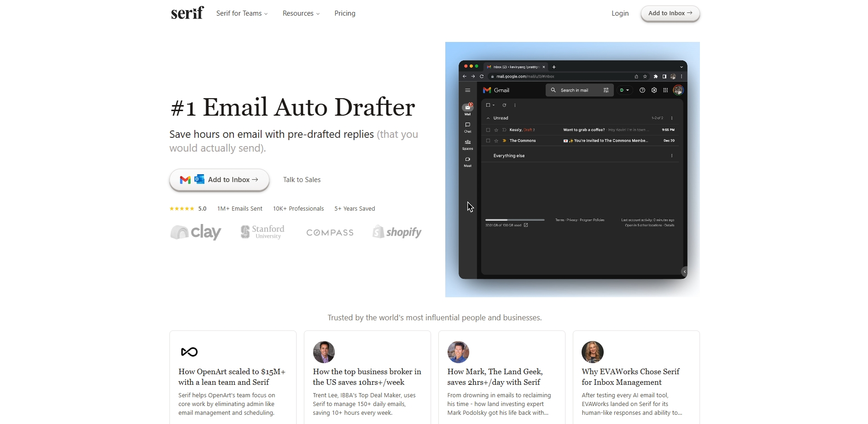Click the side panel collapse arrow in Gmail

click(x=685, y=271)
